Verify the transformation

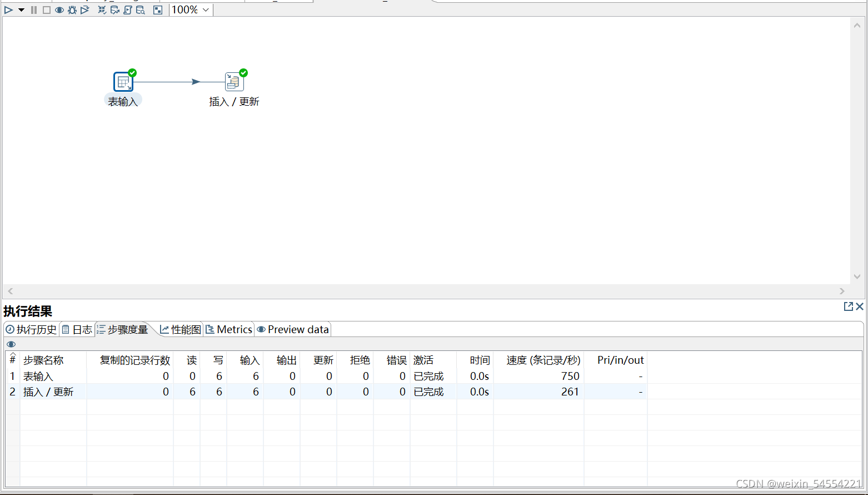pyautogui.click(x=102, y=10)
